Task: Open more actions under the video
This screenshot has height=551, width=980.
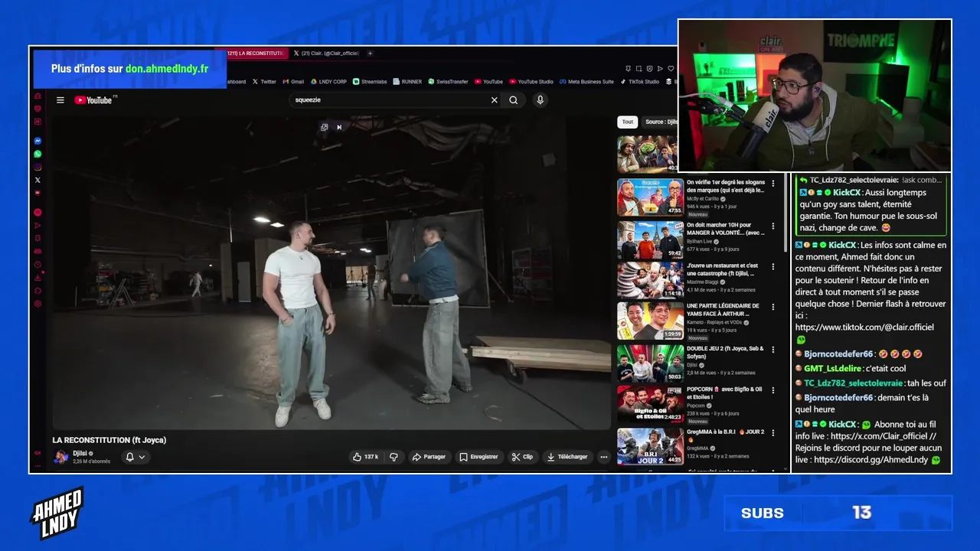Action: click(x=603, y=457)
